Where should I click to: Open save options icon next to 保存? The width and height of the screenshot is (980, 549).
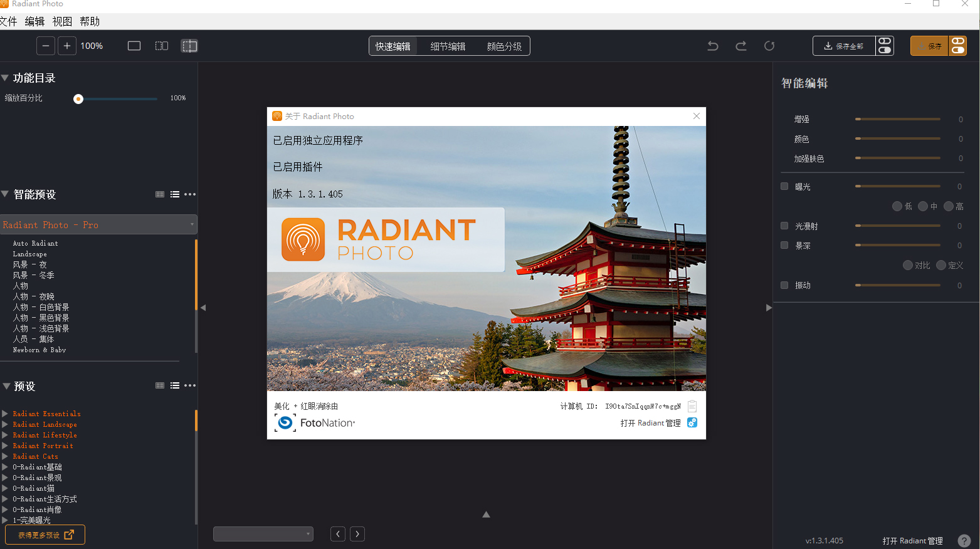point(958,46)
